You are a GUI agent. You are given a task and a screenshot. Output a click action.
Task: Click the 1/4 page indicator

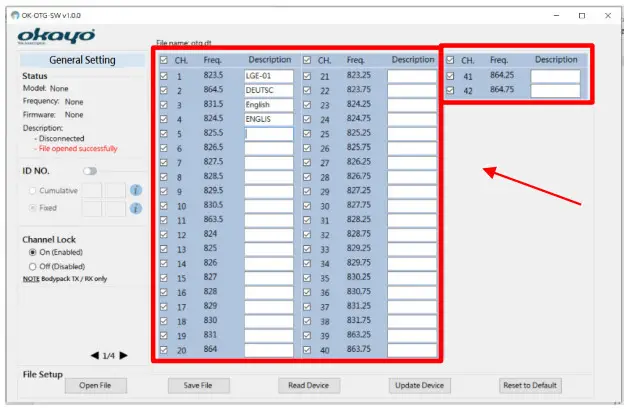[x=108, y=356]
